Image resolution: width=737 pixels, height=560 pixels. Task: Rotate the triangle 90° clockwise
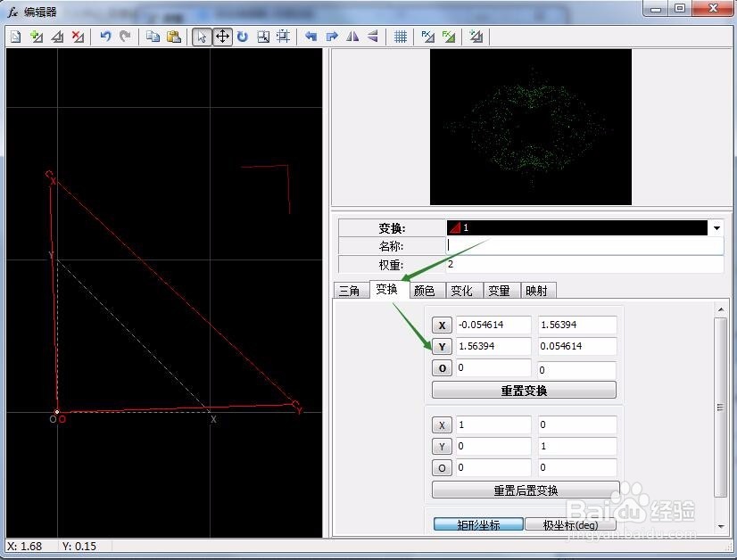(332, 37)
